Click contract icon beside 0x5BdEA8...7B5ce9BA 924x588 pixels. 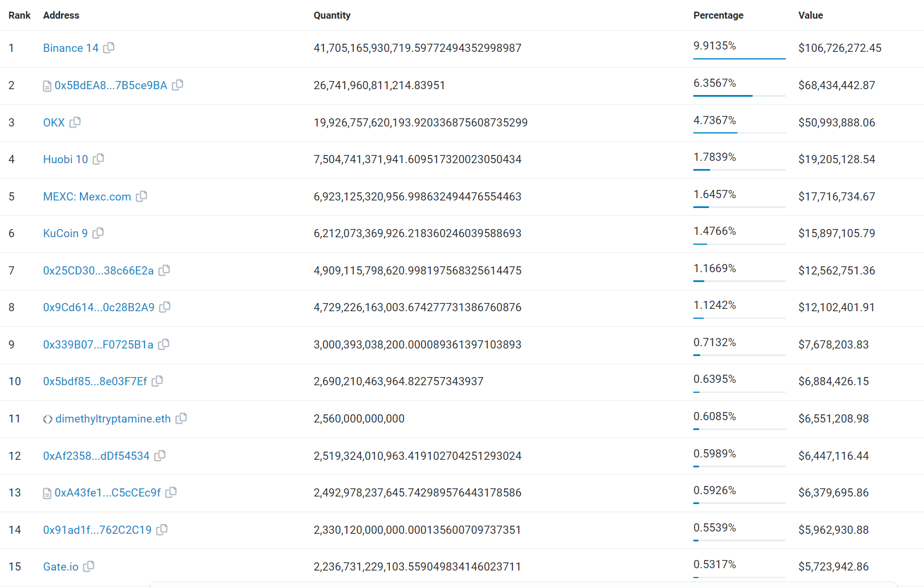(47, 86)
